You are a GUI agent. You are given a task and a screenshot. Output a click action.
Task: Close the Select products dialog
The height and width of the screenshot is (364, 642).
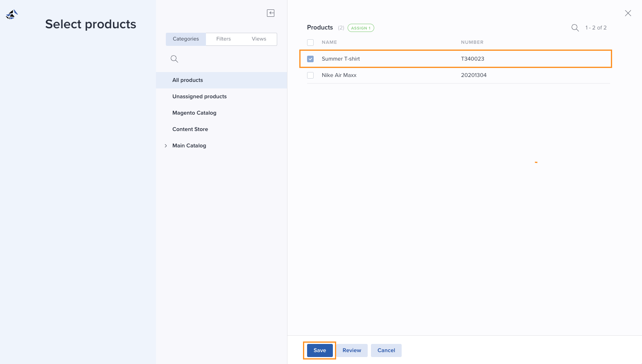point(628,13)
